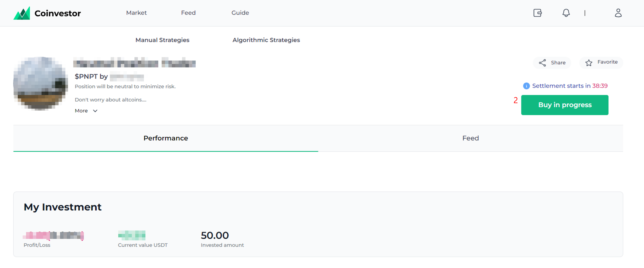Open the Guide menu item

[240, 13]
